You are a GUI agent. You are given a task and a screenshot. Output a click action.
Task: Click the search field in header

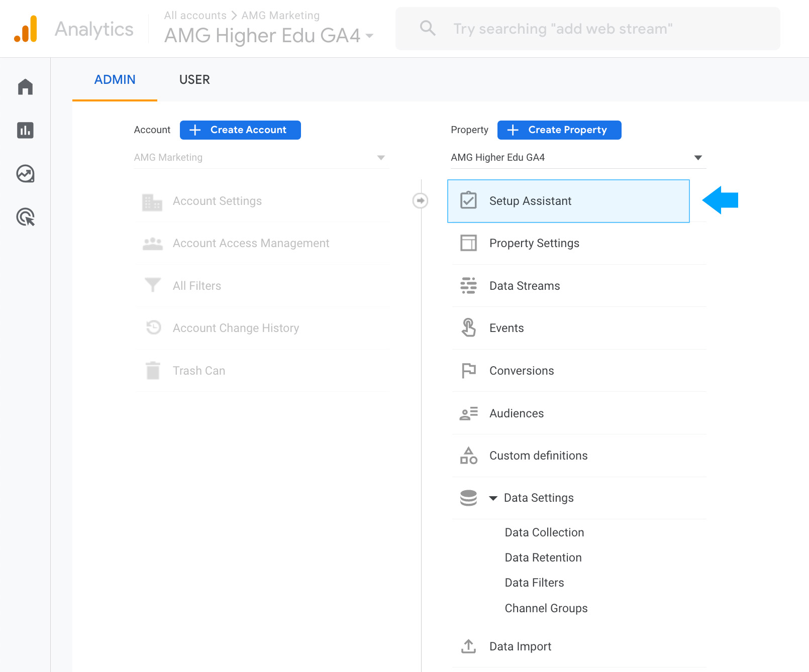pyautogui.click(x=588, y=29)
